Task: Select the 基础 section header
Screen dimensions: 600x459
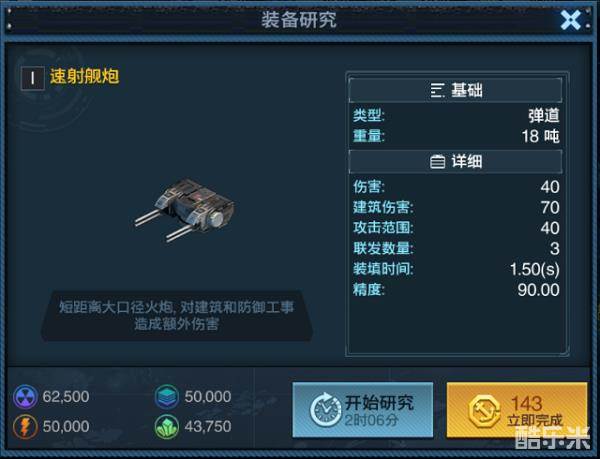Action: (455, 90)
